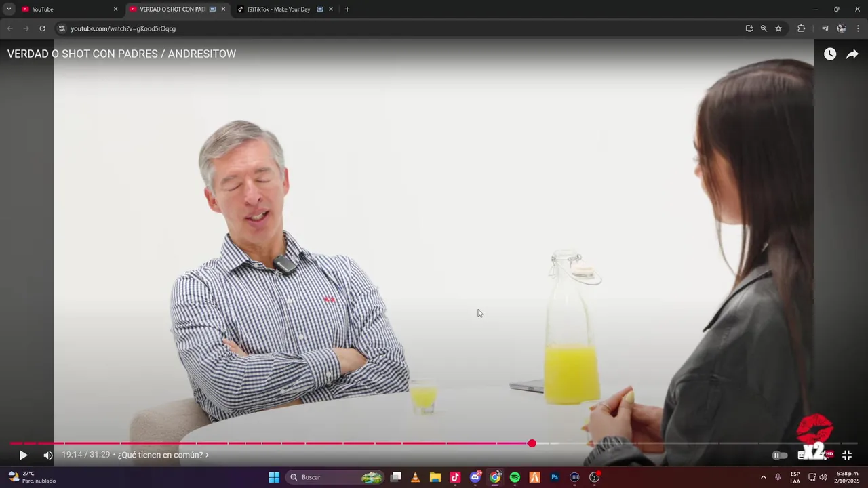Open OBS Studio from the taskbar
868x488 pixels.
[x=594, y=477]
